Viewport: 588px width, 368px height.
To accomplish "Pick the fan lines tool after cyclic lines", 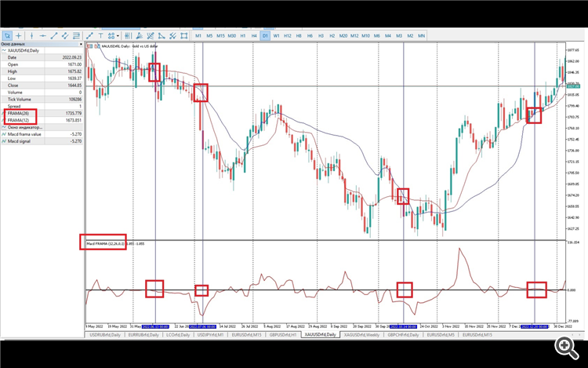I will coord(139,35).
